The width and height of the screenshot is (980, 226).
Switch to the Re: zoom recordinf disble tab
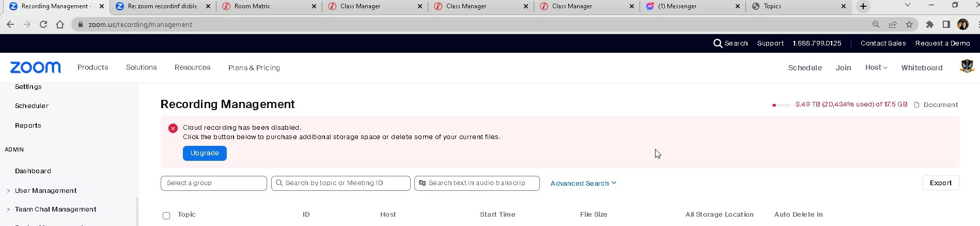click(163, 6)
